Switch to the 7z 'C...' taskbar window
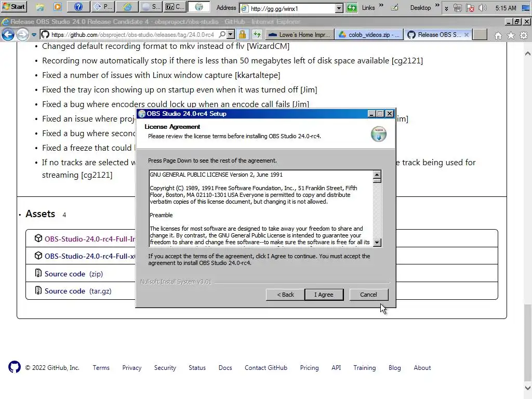This screenshot has height=399, width=532. pyautogui.click(x=175, y=7)
